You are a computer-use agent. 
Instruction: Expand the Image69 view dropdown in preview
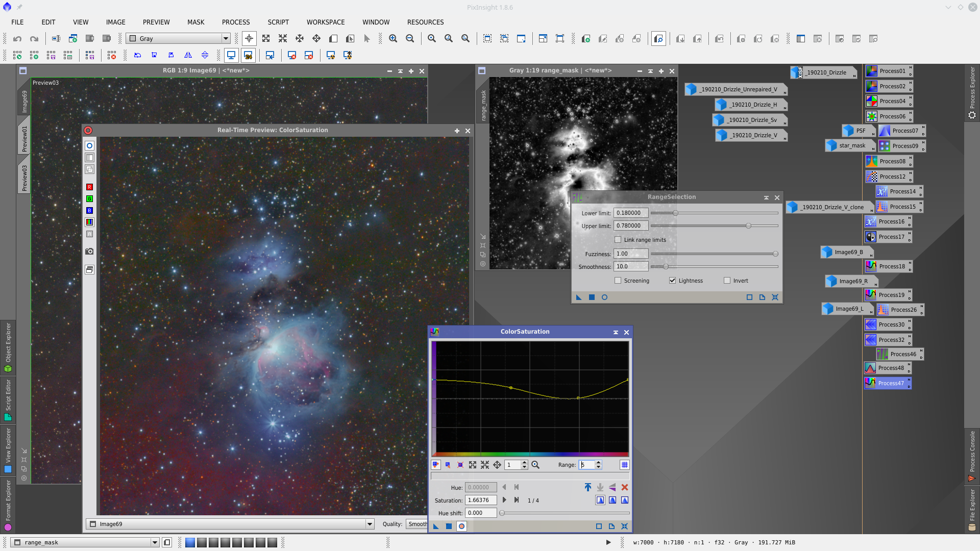point(370,524)
